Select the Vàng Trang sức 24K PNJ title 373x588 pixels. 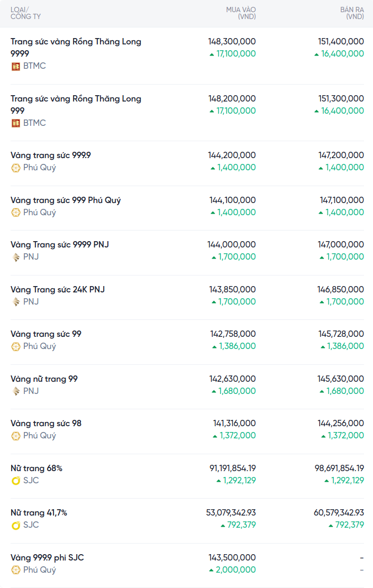coord(58,290)
